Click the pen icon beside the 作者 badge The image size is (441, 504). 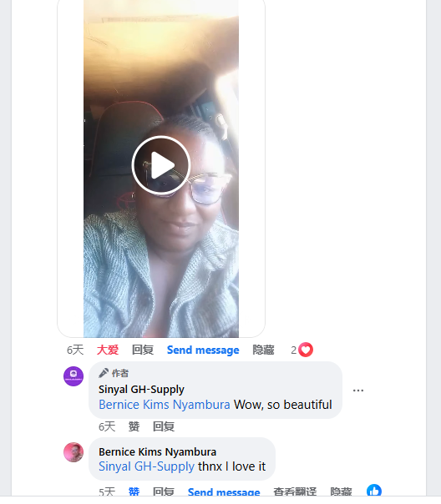[104, 373]
